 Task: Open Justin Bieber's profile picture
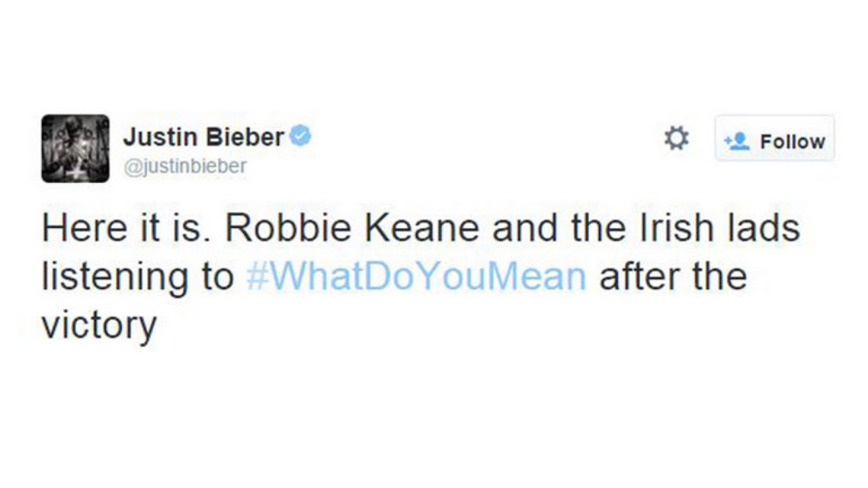click(76, 148)
